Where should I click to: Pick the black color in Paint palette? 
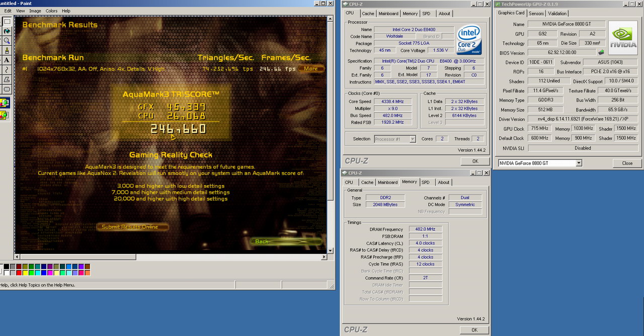coord(7,267)
